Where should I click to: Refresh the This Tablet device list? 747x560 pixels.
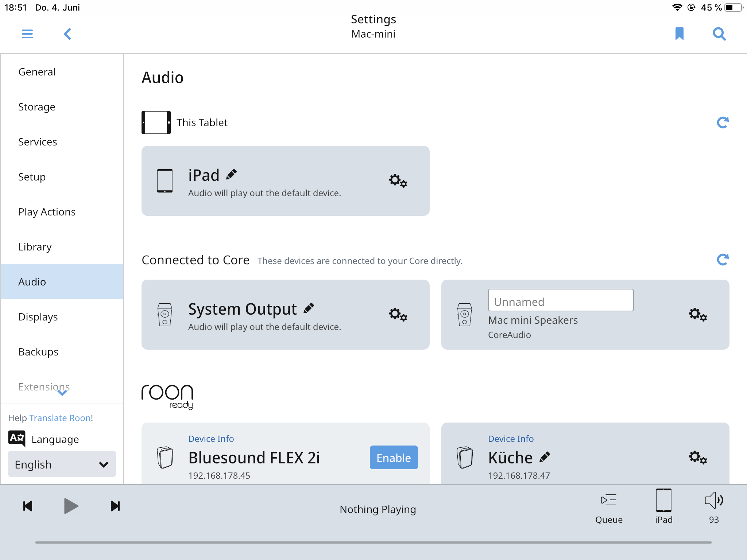tap(723, 122)
